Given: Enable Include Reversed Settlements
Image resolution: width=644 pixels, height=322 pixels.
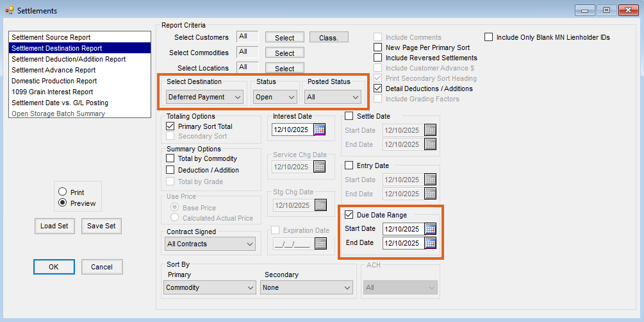Looking at the screenshot, I should [377, 58].
